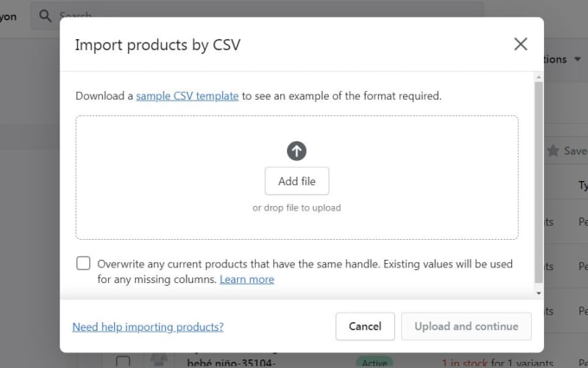Screen dimensions: 588x368
Task: Enable the overwrite current products checkbox
Action: pyautogui.click(x=83, y=263)
